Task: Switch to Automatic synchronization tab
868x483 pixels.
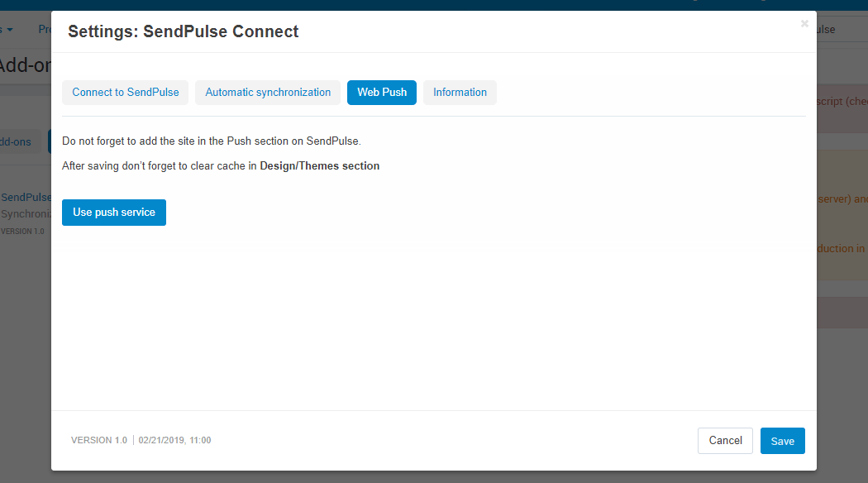Action: point(268,93)
